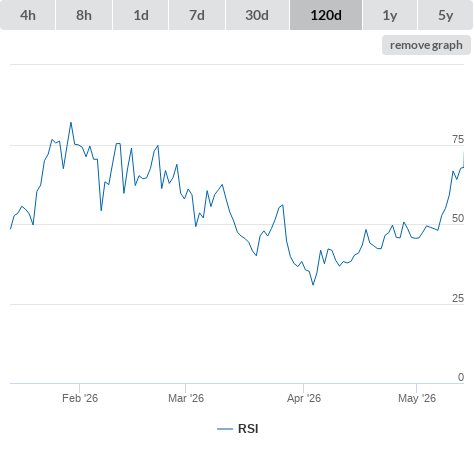Choose the 1d range tab
This screenshot has height=455, width=474.
click(x=141, y=15)
